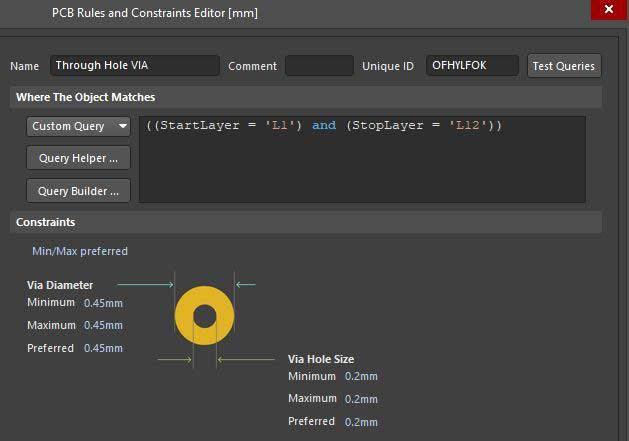
Task: Edit the Via Hole Size Minimum value
Action: click(361, 377)
